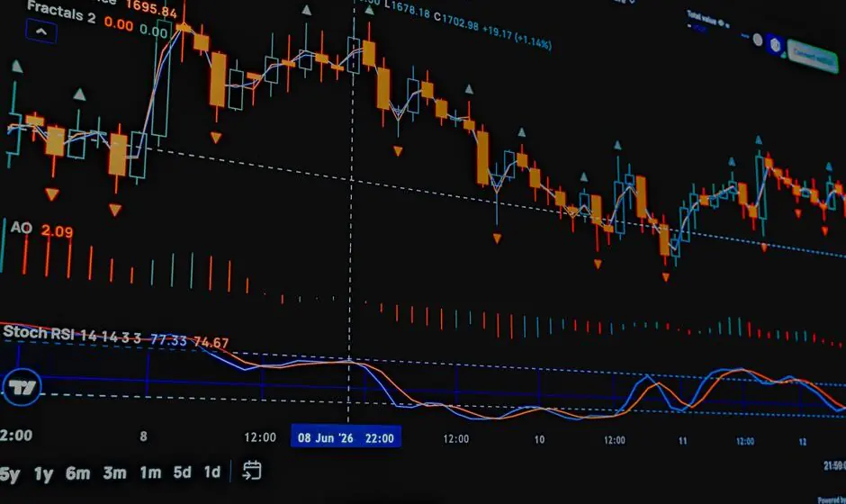The image size is (846, 504).
Task: Click the AO value 2.09
Action: tap(58, 231)
